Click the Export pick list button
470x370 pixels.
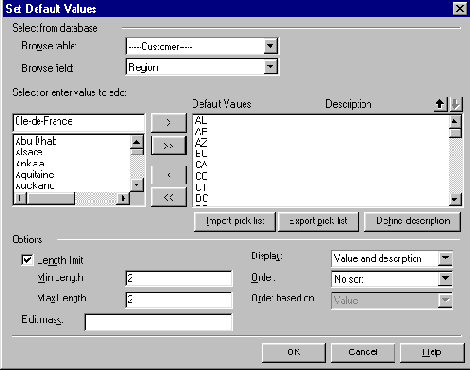[x=318, y=222]
